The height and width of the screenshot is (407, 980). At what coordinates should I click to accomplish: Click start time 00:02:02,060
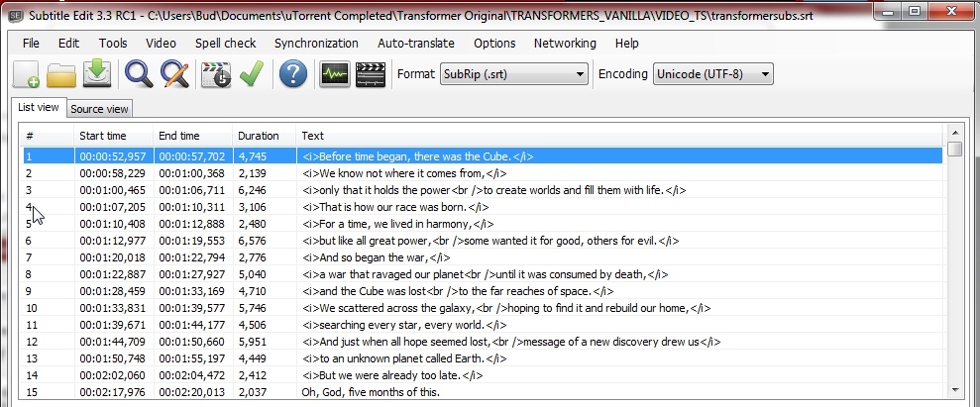click(x=113, y=375)
